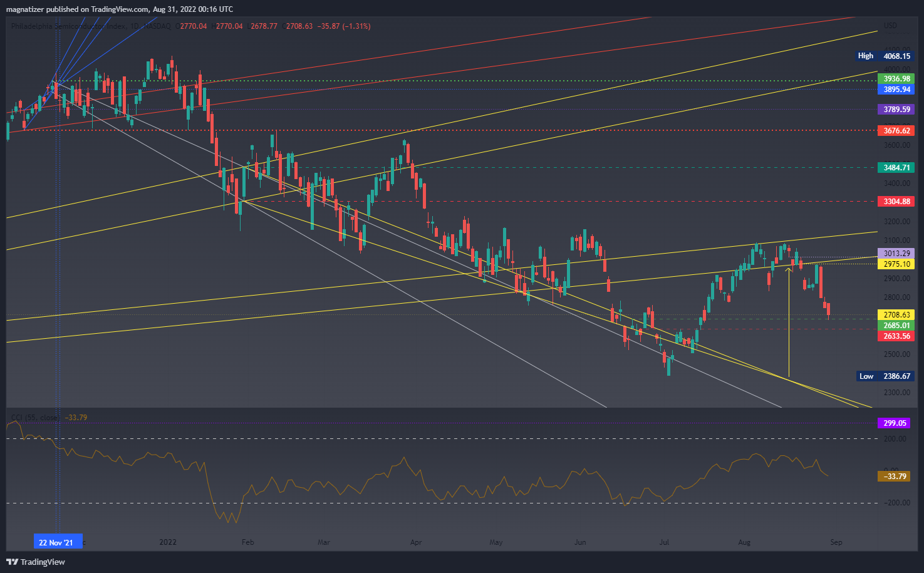Select the 22 Nov '21 date label
924x573 pixels.
coord(56,542)
